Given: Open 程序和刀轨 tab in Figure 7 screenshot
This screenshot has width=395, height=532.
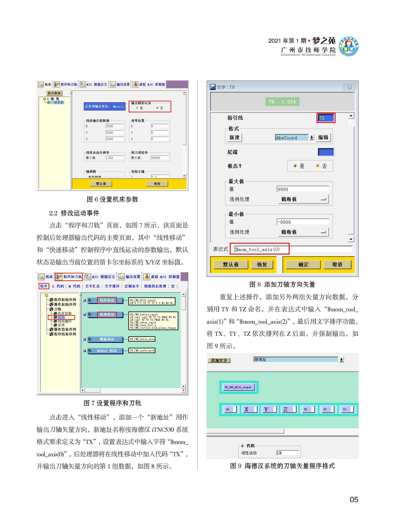Looking at the screenshot, I should click(69, 277).
